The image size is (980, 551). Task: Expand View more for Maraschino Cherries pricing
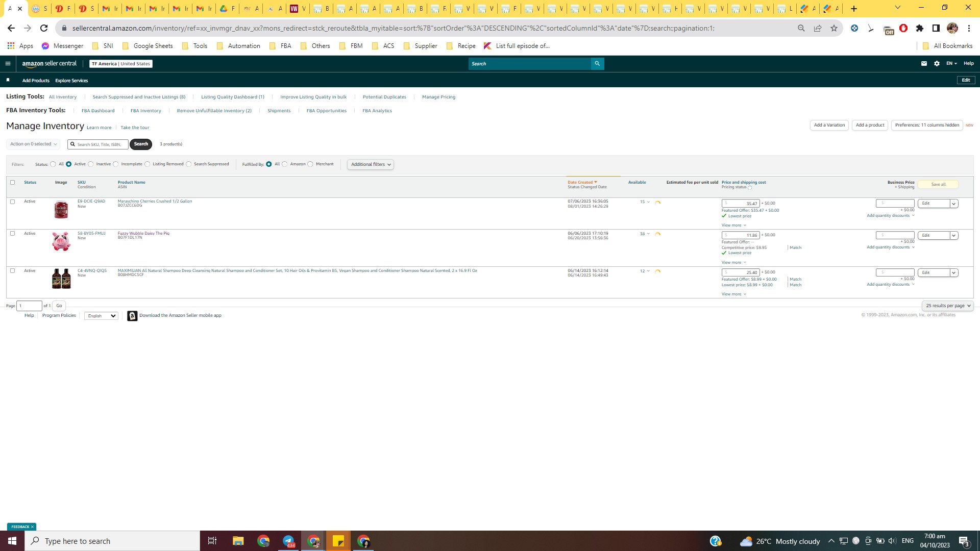[x=733, y=226]
